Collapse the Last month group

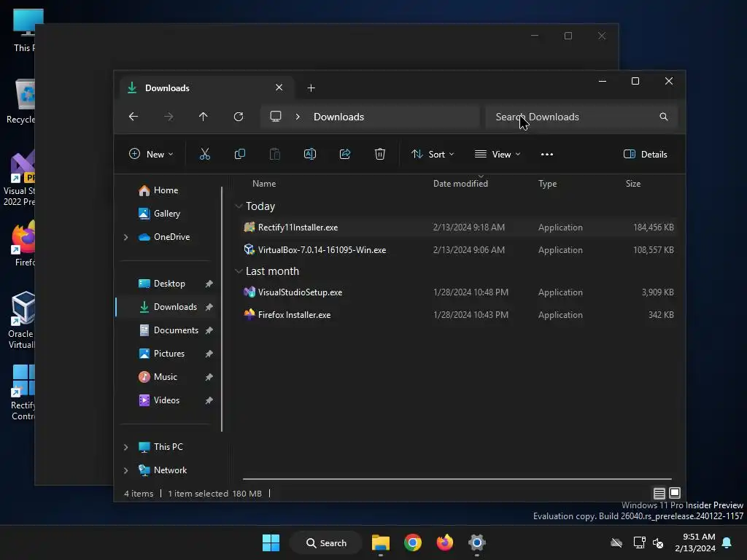[239, 271]
